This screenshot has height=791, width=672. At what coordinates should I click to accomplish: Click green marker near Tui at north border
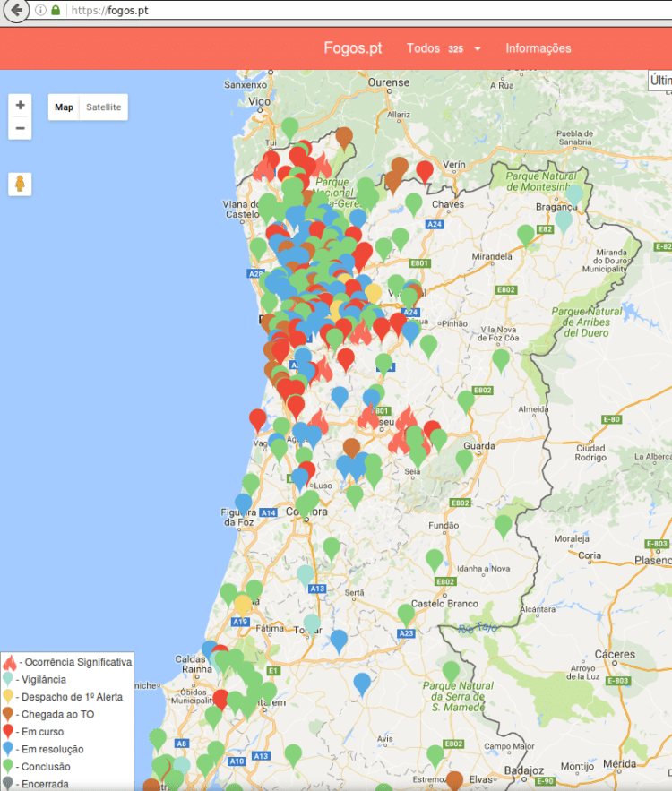tap(289, 128)
